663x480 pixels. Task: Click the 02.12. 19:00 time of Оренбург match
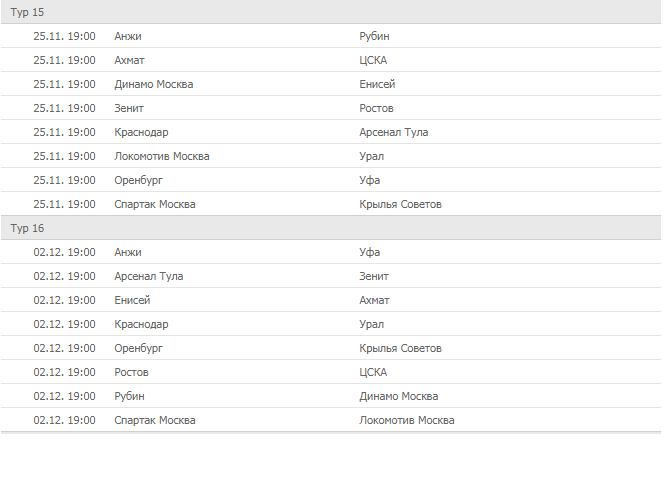tap(64, 348)
